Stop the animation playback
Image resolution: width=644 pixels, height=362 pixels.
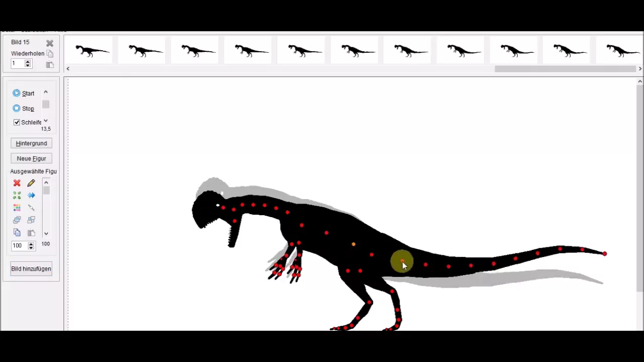pyautogui.click(x=24, y=109)
